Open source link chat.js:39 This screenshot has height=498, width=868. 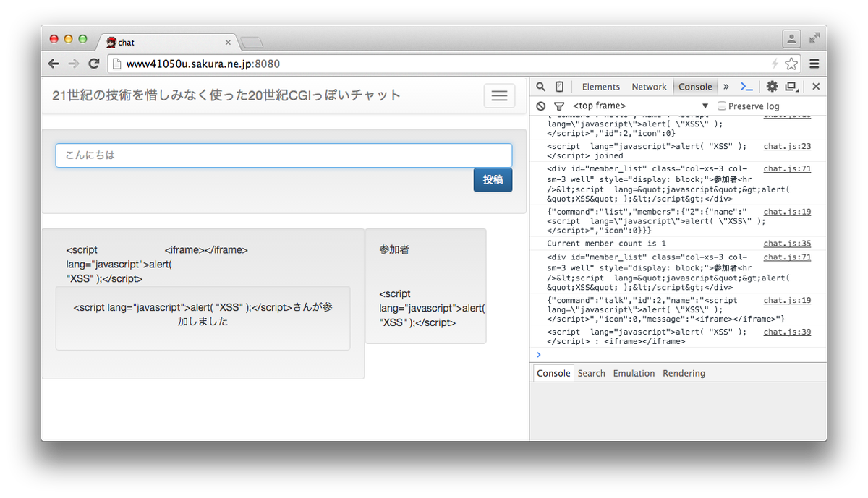787,332
